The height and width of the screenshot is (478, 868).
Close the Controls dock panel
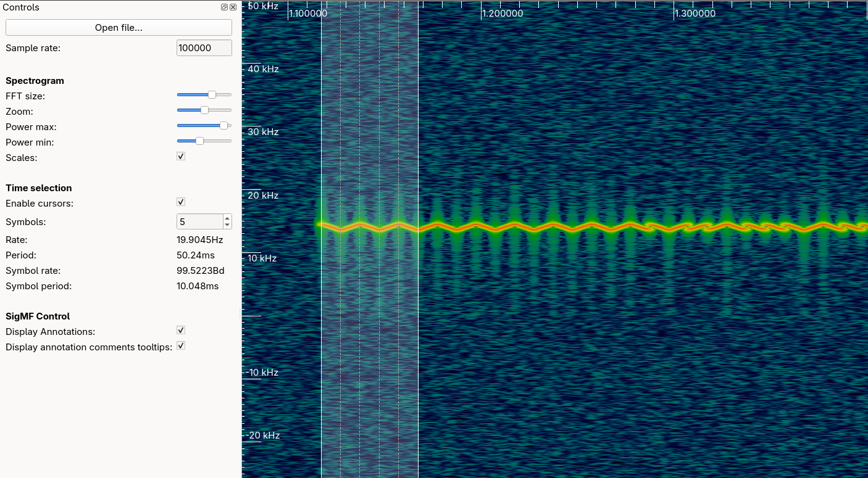[233, 7]
